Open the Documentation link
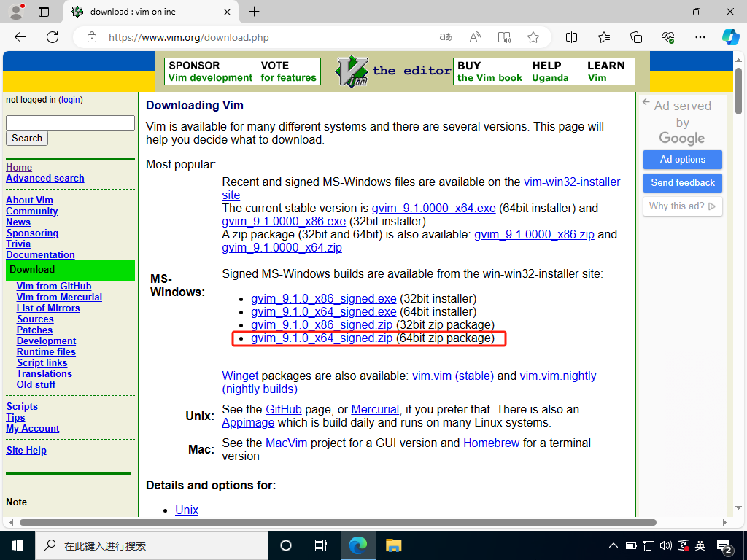Screen dimensions: 747x560 [x=41, y=254]
